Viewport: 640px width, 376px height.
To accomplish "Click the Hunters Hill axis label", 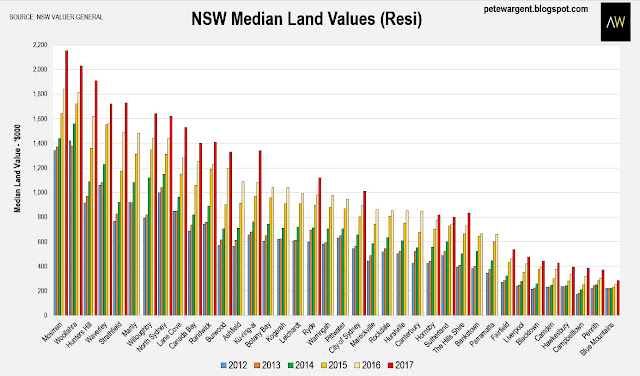I will point(79,334).
